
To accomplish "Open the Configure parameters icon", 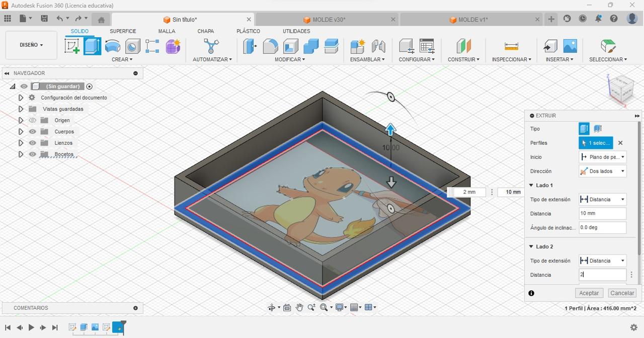I will (407, 46).
